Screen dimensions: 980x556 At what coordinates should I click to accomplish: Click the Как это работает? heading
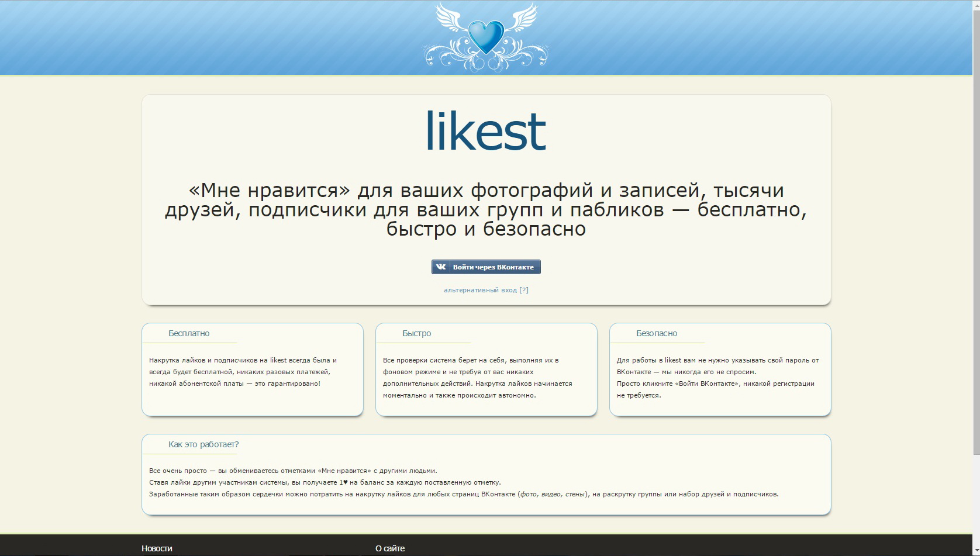(203, 444)
